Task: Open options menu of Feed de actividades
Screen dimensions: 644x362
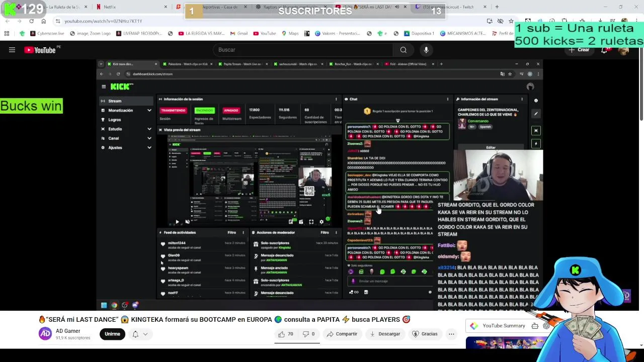Action: click(x=243, y=233)
